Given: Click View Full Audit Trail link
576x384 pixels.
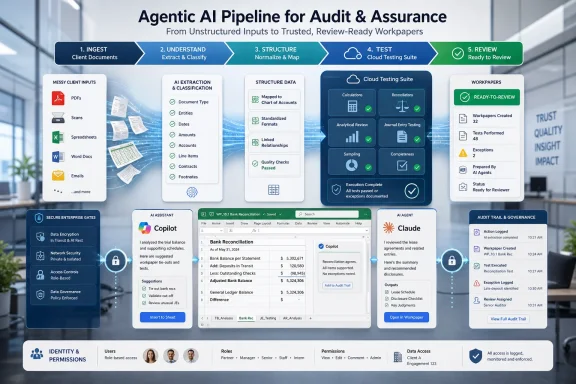Looking at the screenshot, I should (508, 319).
